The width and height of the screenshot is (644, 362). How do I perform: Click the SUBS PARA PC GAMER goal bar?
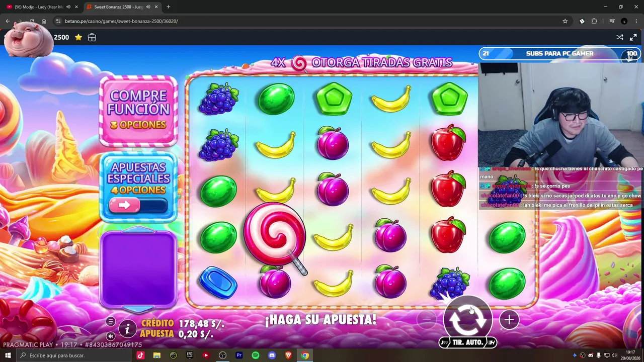coord(559,54)
